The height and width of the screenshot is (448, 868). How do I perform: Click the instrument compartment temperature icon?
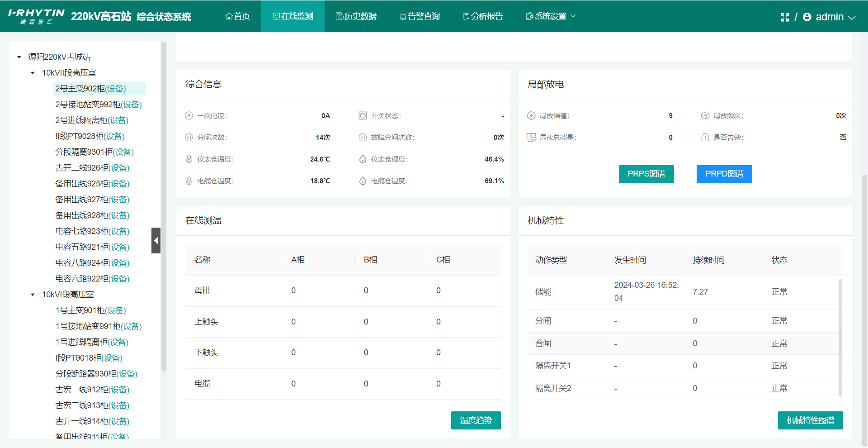(189, 159)
